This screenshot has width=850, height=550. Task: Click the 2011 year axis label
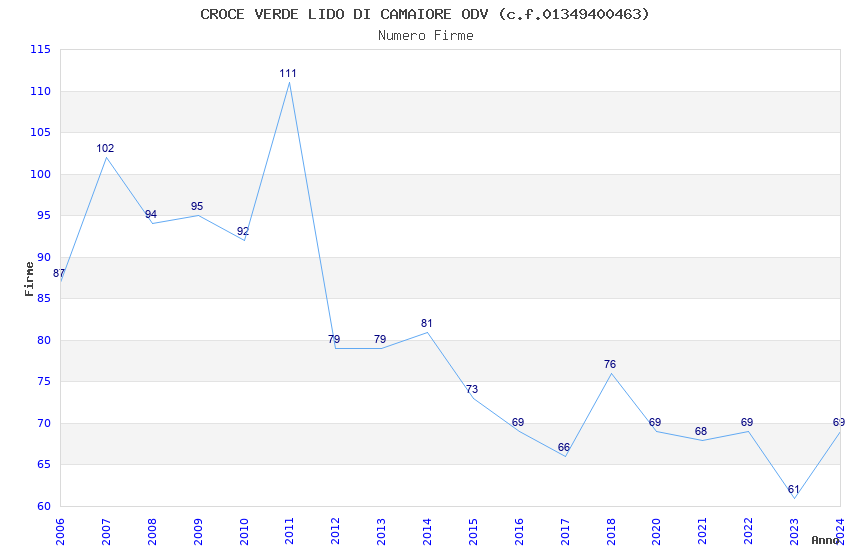pyautogui.click(x=289, y=531)
